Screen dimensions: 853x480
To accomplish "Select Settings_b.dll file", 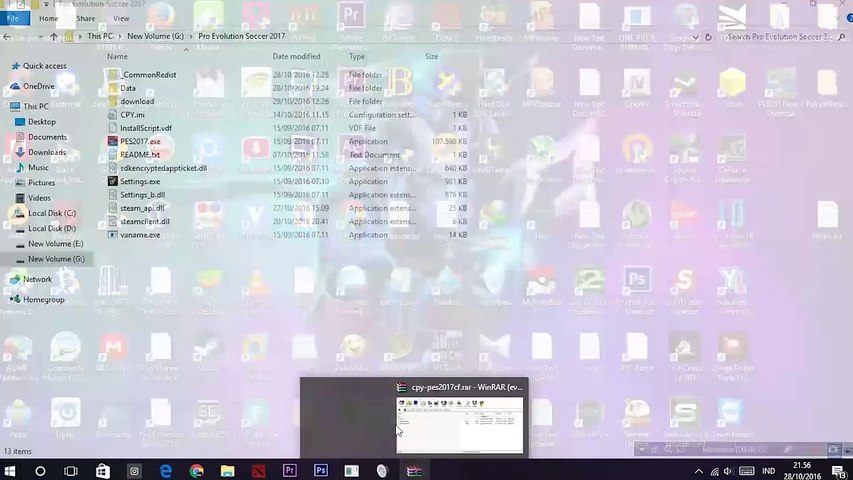I will point(143,194).
